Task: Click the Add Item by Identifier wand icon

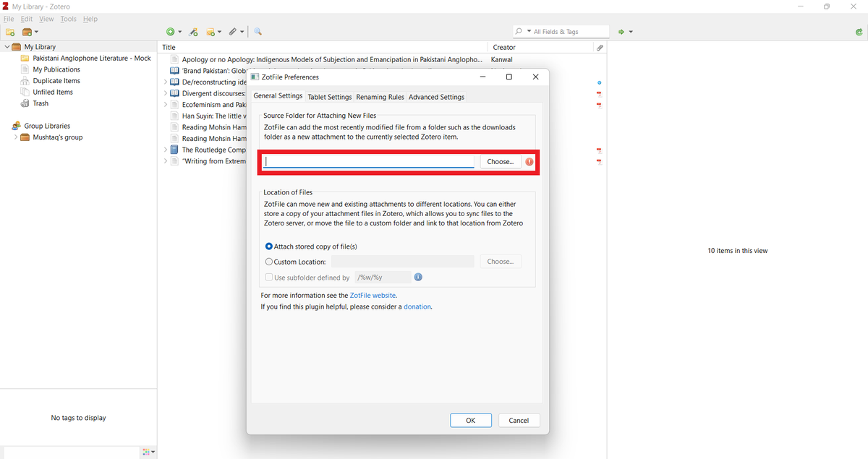Action: coord(193,32)
